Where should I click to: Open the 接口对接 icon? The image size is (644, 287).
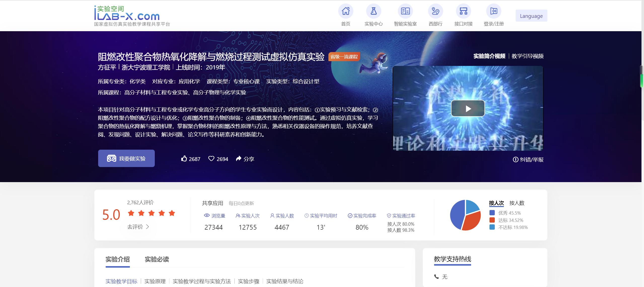point(463,11)
